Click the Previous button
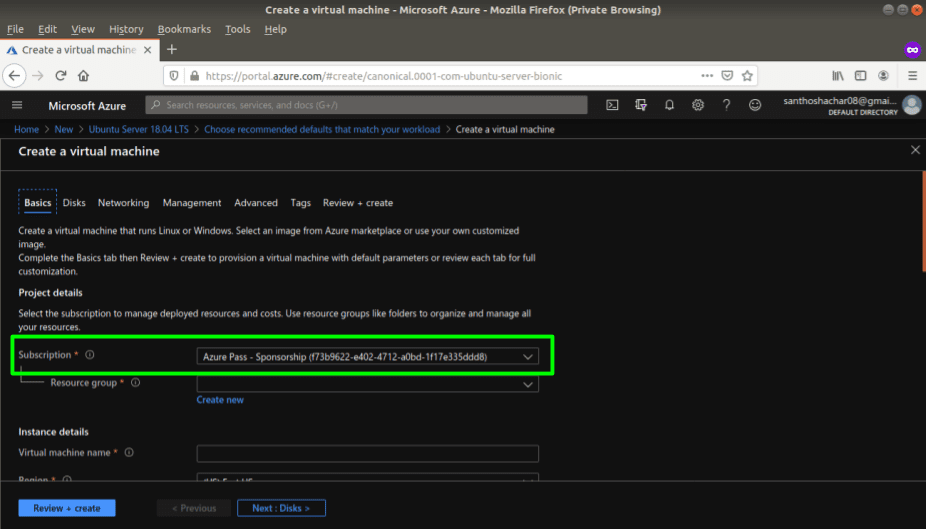The height and width of the screenshot is (530, 926). coord(194,508)
